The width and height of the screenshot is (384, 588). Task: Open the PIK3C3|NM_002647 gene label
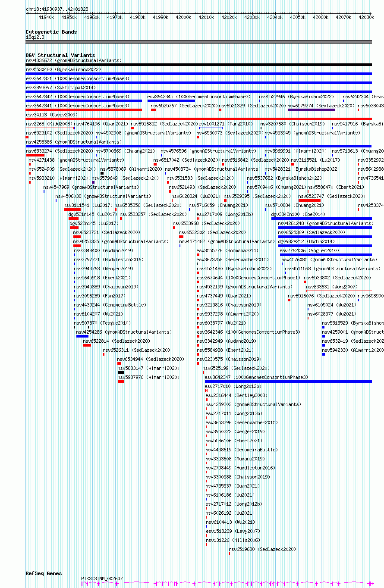102,579
